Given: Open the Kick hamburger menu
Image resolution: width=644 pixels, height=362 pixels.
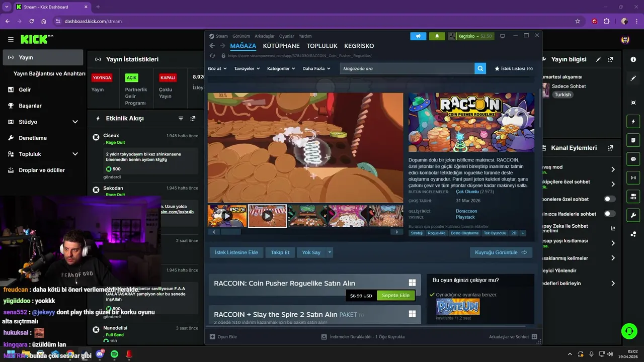Looking at the screenshot, I should tap(11, 39).
